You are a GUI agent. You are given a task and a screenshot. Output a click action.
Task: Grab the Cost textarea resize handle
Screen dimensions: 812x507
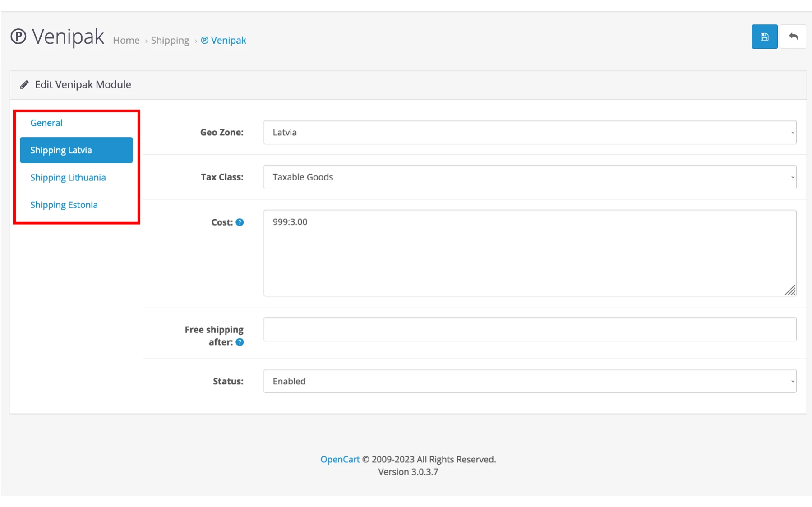point(790,291)
